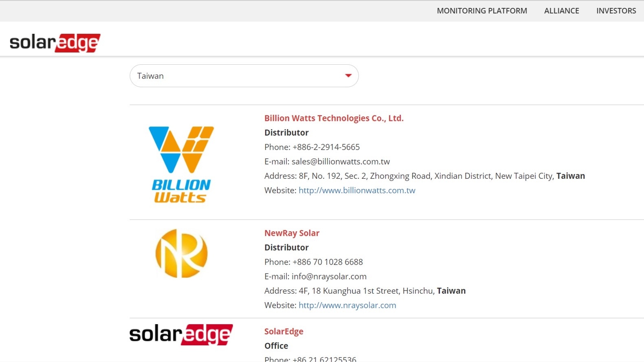644x362 pixels.
Task: Visit the nraysolar.com website link
Action: point(347,305)
